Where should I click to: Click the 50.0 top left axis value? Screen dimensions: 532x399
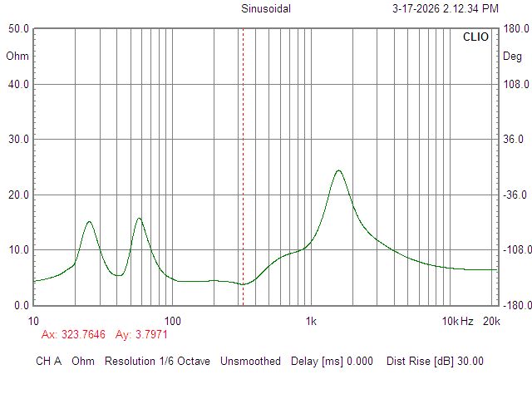18,29
